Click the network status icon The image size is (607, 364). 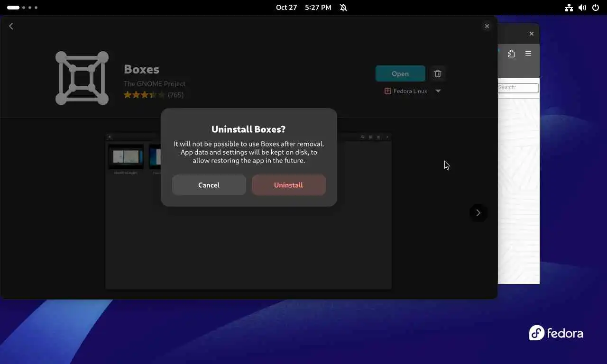569,8
